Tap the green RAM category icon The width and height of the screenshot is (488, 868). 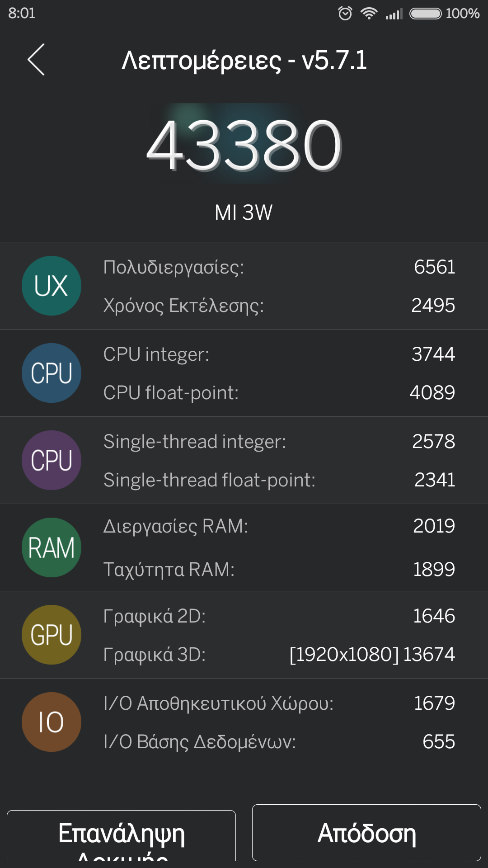tap(52, 547)
